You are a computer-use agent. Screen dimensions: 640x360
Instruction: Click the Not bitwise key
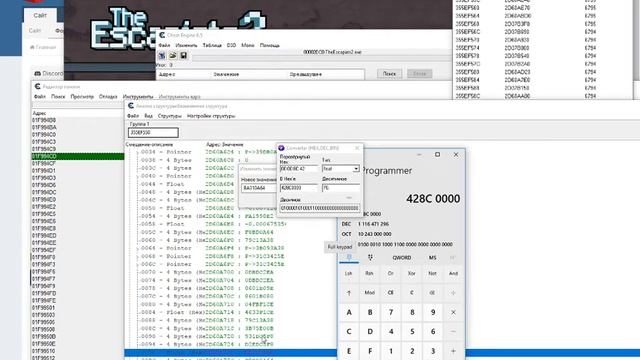[x=432, y=273]
